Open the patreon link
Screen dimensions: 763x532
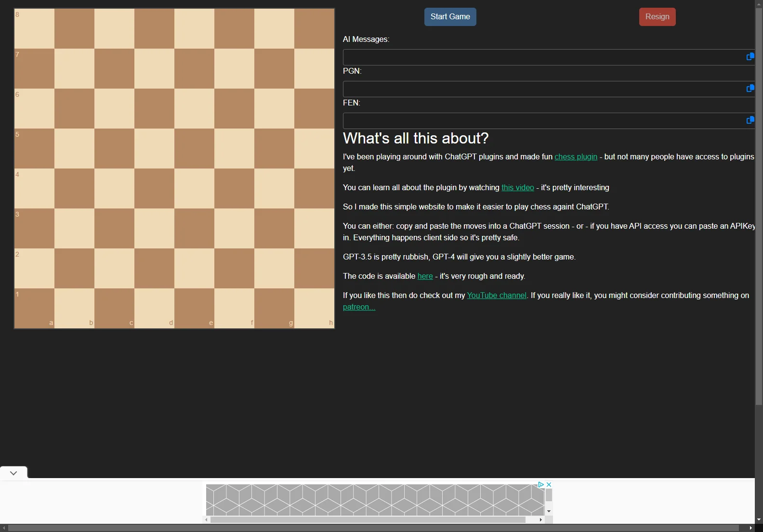click(359, 307)
